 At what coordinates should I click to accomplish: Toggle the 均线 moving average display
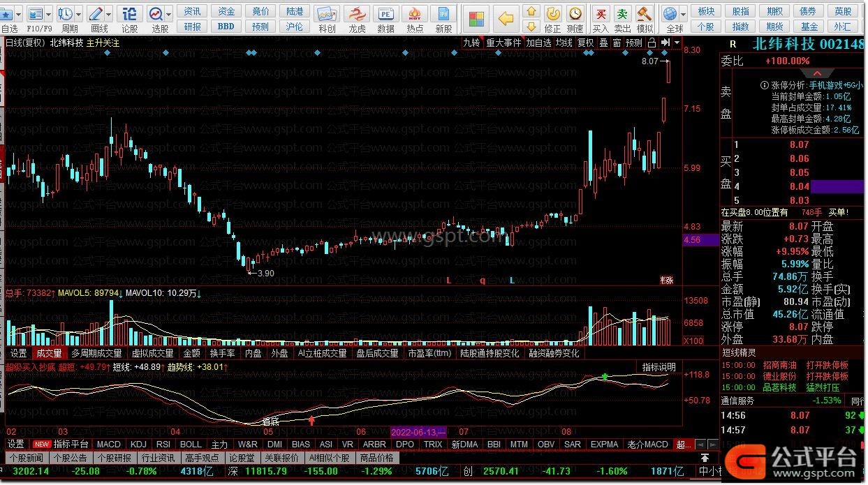point(564,43)
